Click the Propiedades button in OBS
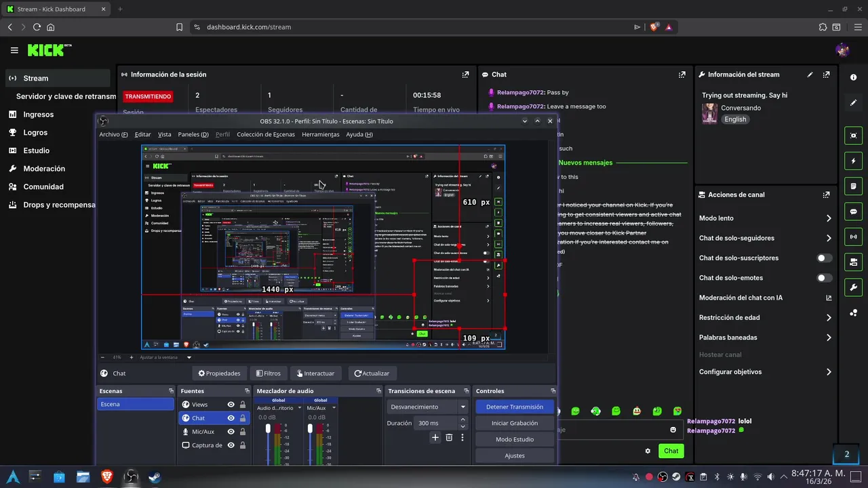868x488 pixels. point(219,373)
